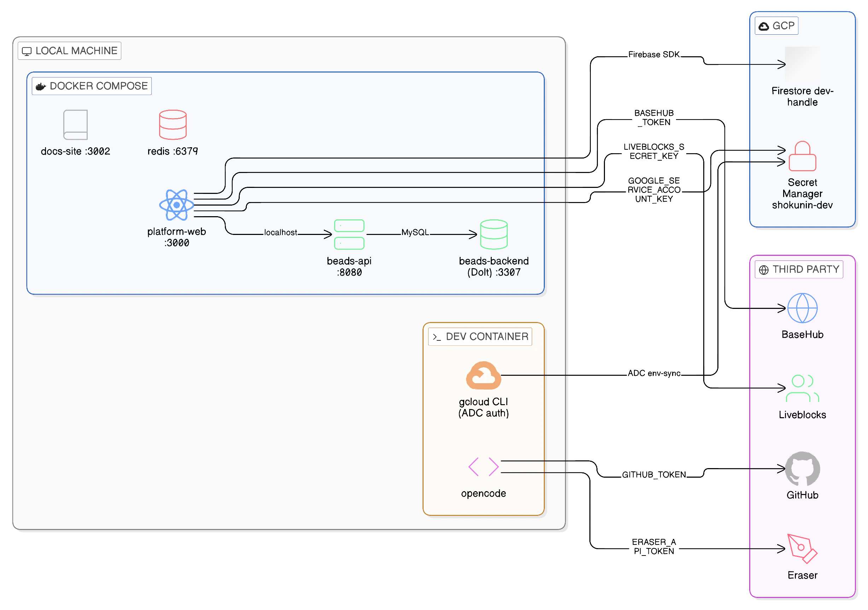Select the redis :6379 caption
The width and height of the screenshot is (868, 610).
click(173, 151)
